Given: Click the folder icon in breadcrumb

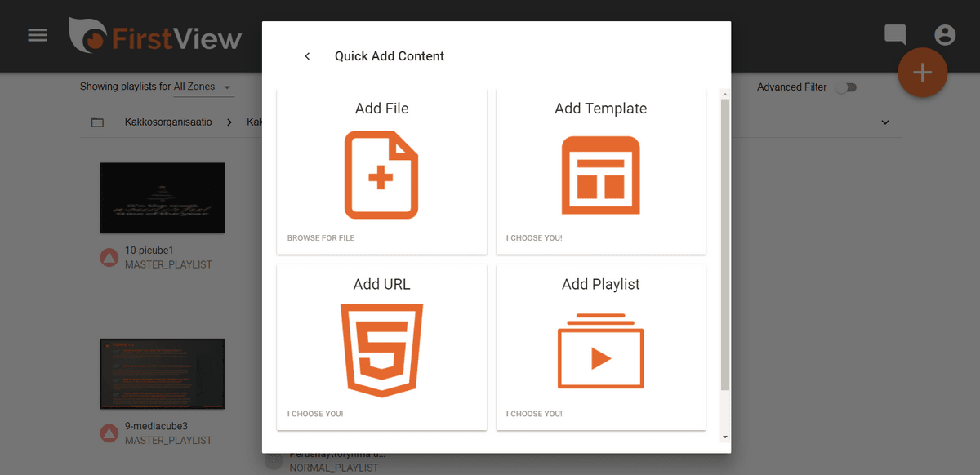Looking at the screenshot, I should (x=97, y=122).
